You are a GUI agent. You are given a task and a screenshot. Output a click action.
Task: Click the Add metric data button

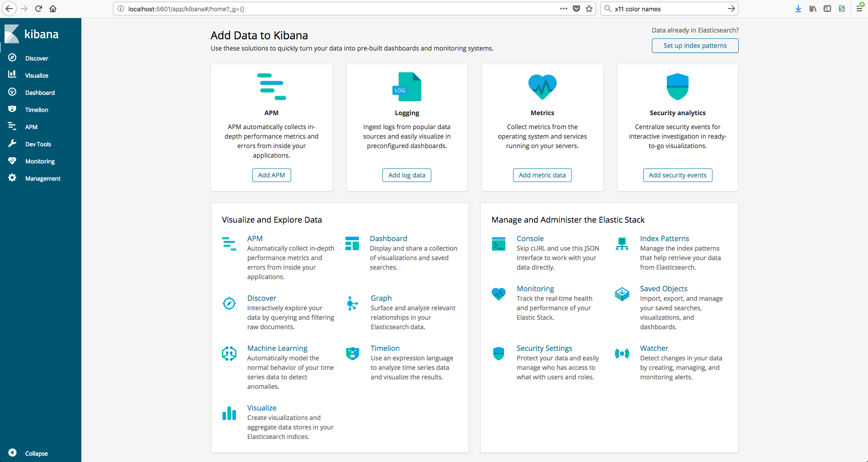pos(542,175)
